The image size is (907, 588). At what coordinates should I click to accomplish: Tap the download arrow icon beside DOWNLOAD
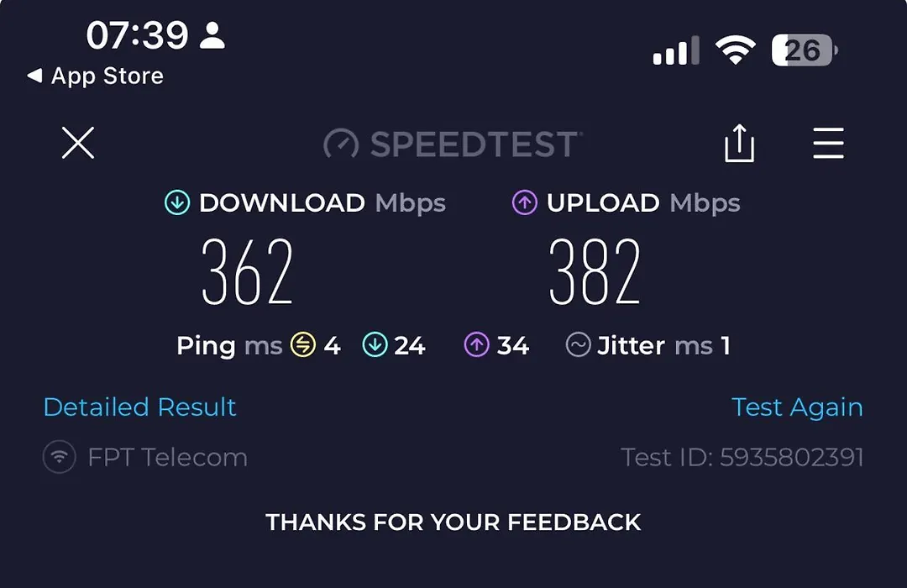[x=177, y=202]
